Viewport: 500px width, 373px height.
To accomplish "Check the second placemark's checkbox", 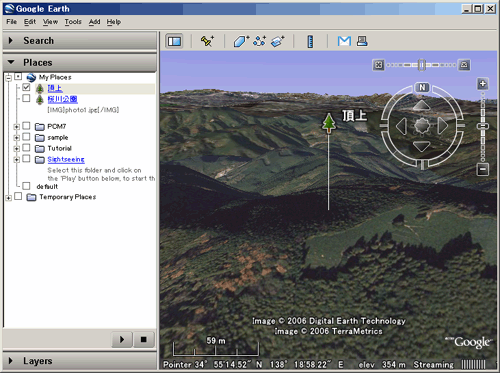I will [x=26, y=98].
